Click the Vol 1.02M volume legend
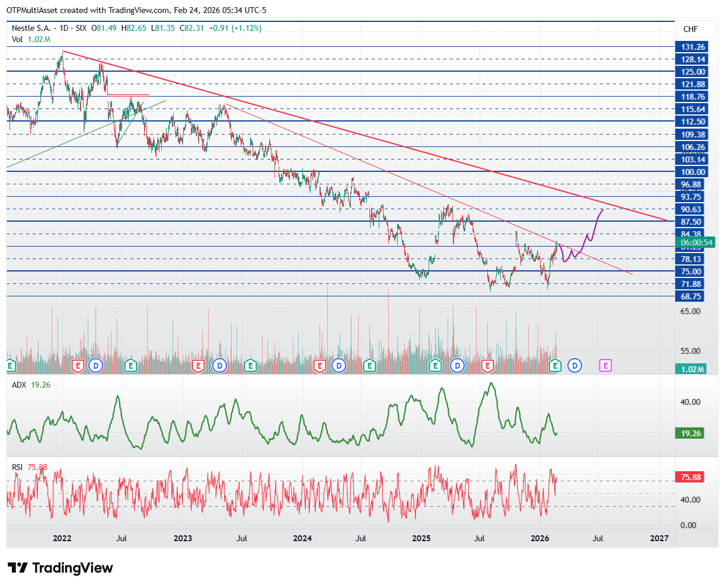The width and height of the screenshot is (725, 588). pos(31,39)
